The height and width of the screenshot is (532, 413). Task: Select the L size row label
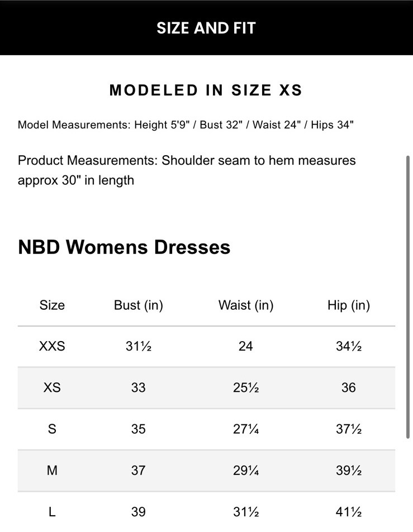coord(52,511)
